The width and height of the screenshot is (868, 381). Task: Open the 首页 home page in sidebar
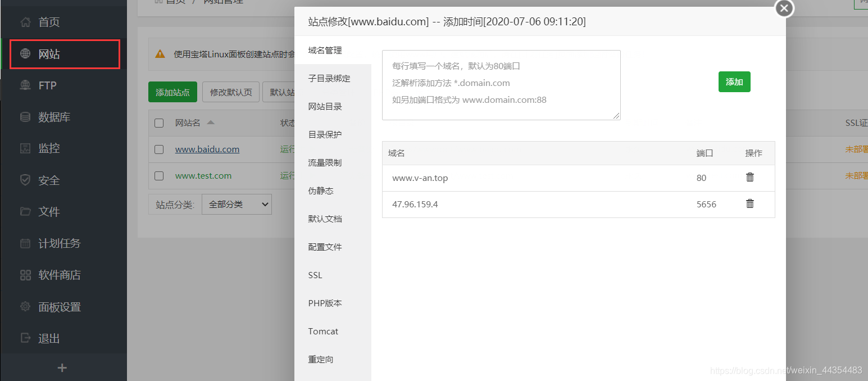(x=48, y=22)
